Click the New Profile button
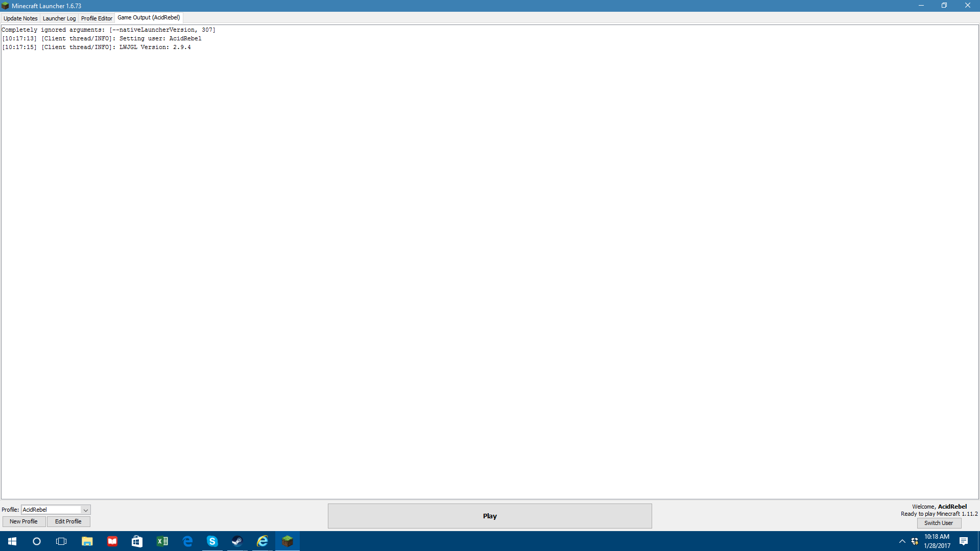The image size is (980, 551). tap(23, 521)
